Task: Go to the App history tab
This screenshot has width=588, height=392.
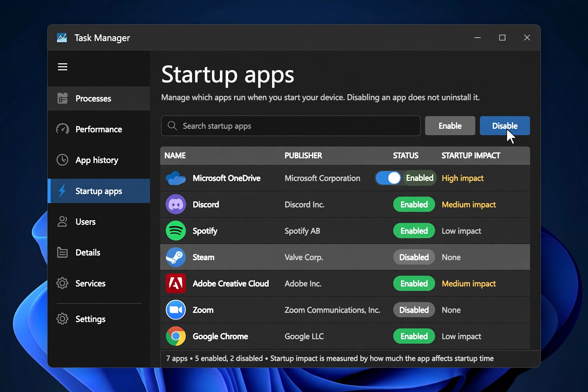Action: [99, 160]
